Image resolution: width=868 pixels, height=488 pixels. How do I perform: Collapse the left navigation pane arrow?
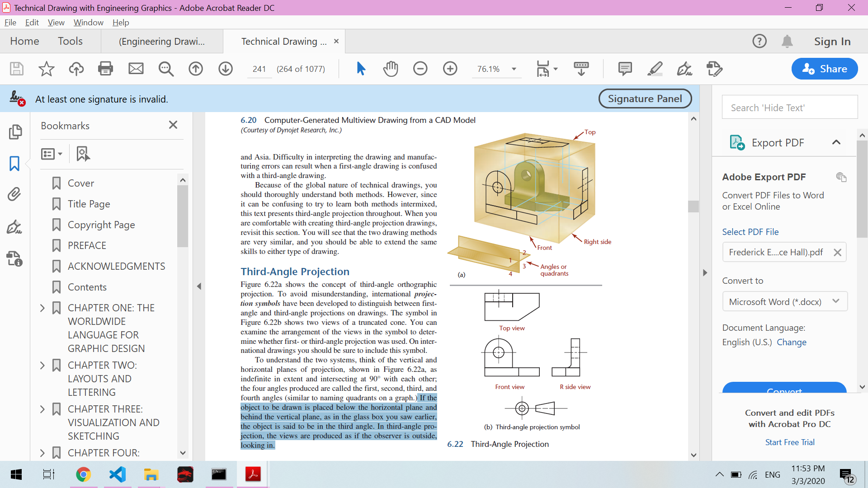coord(199,286)
